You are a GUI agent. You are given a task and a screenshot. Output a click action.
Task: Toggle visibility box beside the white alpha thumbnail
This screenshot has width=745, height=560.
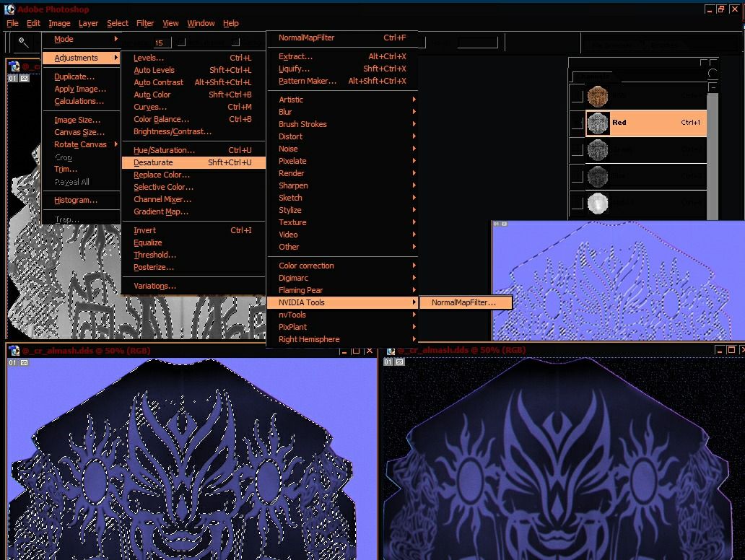tap(577, 204)
